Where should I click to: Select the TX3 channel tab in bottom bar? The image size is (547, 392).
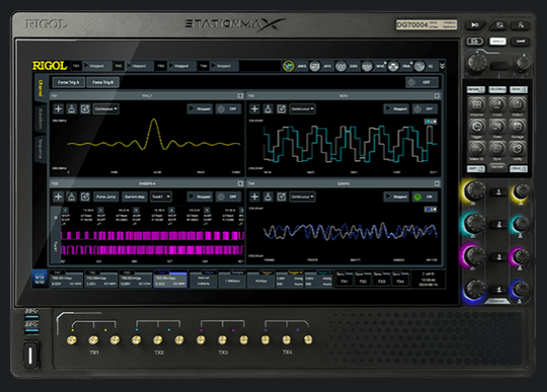click(136, 279)
